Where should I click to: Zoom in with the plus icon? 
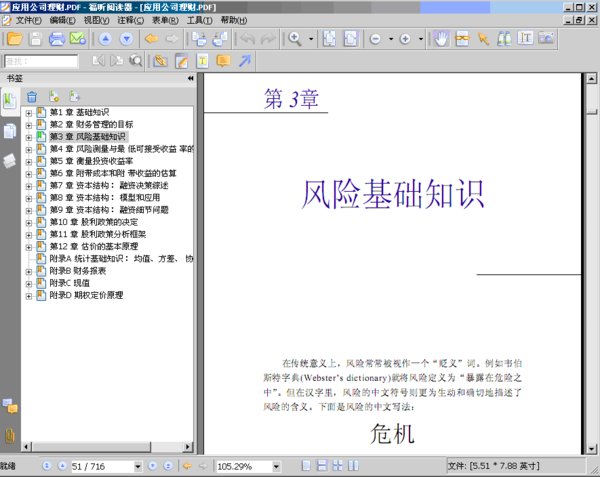(405, 39)
